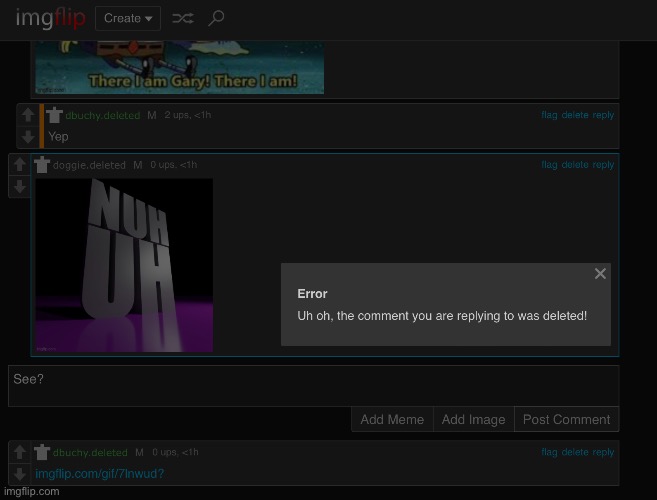Open the Create dropdown menu
Screen dimensions: 657x500
pos(128,18)
